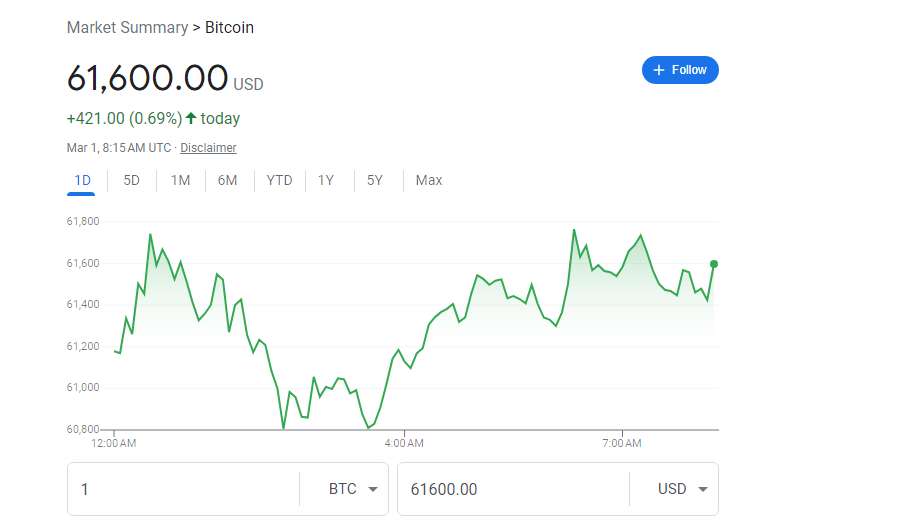Click the USD amount field showing 61600.00

510,489
